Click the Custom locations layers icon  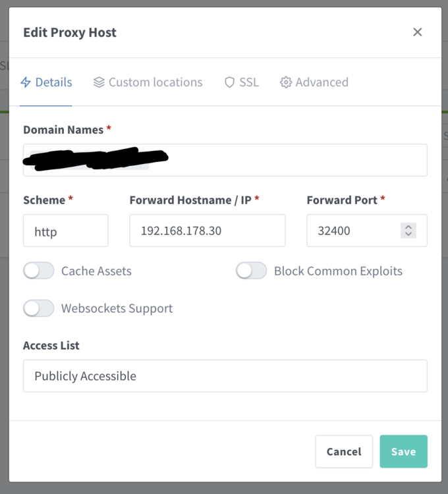(99, 82)
